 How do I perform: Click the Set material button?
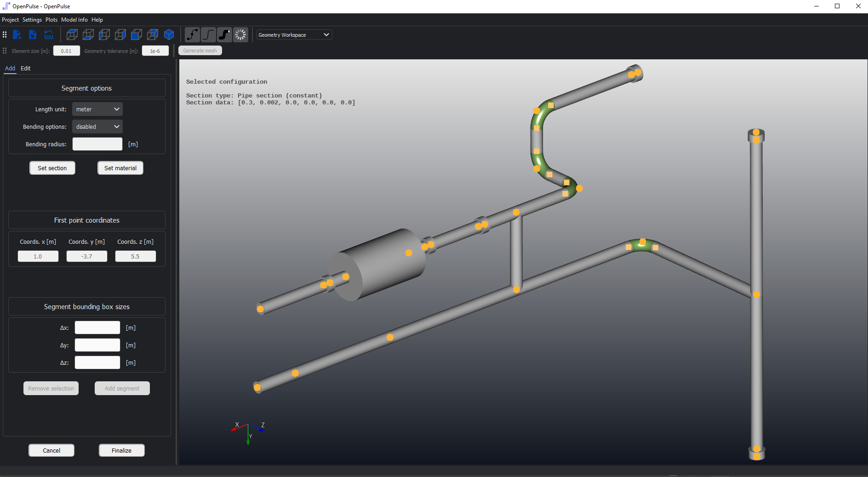point(120,168)
